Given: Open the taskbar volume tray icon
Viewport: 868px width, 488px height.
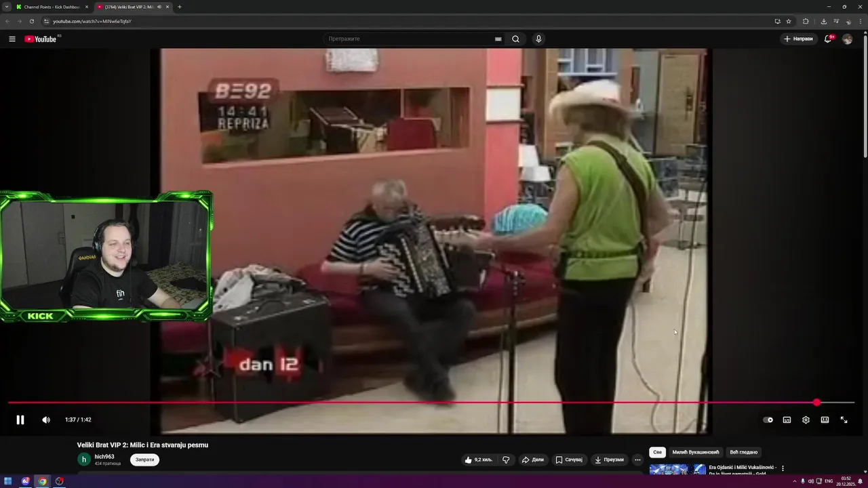Looking at the screenshot, I should point(811,481).
